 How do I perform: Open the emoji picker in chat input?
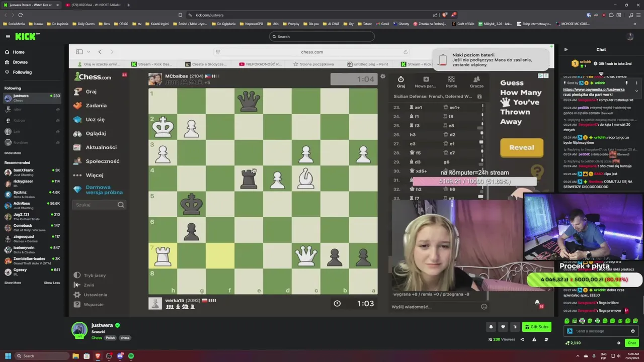coord(633,331)
